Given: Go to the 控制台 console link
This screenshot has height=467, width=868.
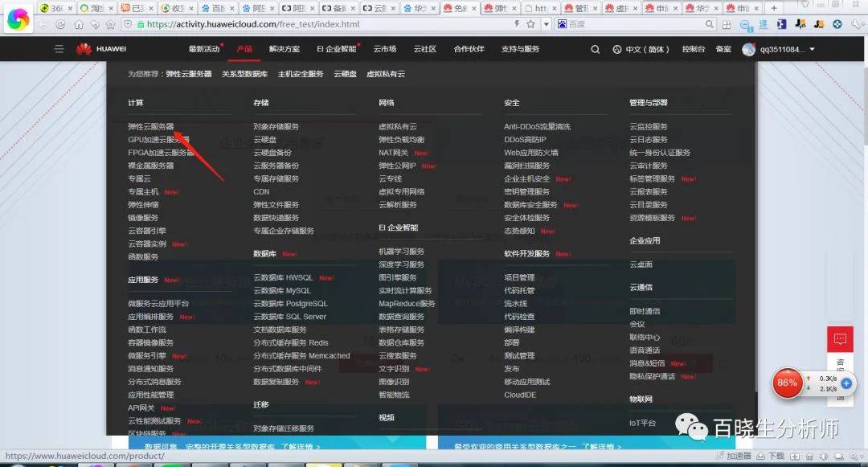Looking at the screenshot, I should [x=694, y=49].
